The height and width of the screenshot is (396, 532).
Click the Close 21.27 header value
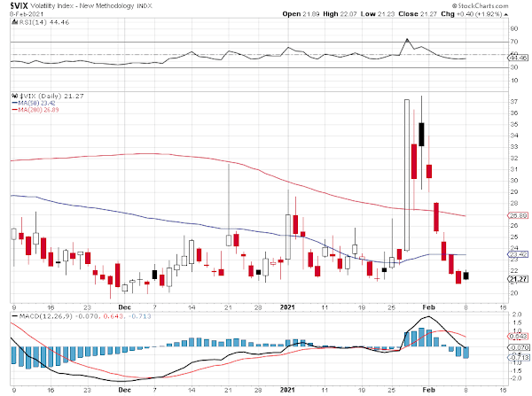click(x=418, y=14)
